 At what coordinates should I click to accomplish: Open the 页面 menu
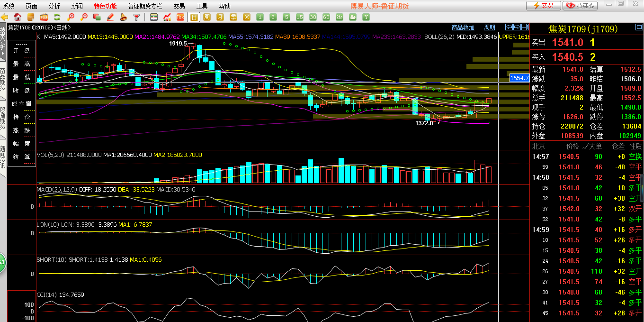pyautogui.click(x=32, y=6)
